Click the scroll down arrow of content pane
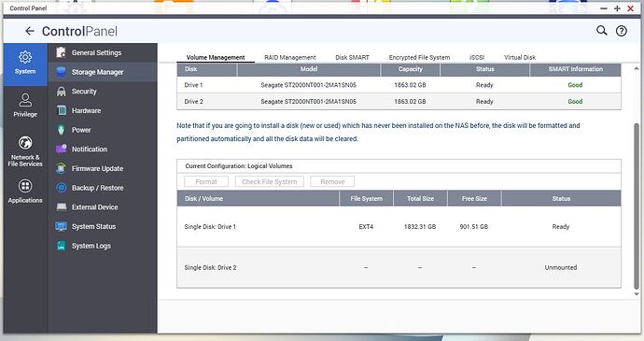 637,294
